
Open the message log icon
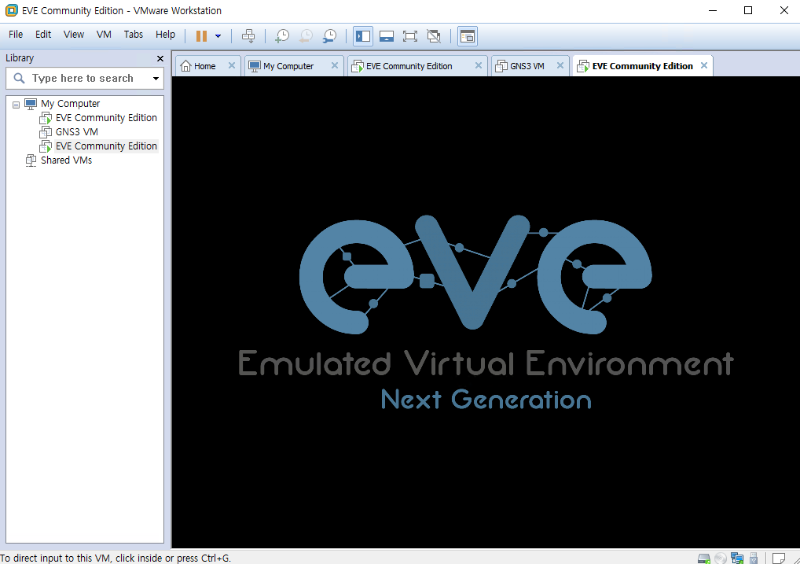(x=779, y=557)
